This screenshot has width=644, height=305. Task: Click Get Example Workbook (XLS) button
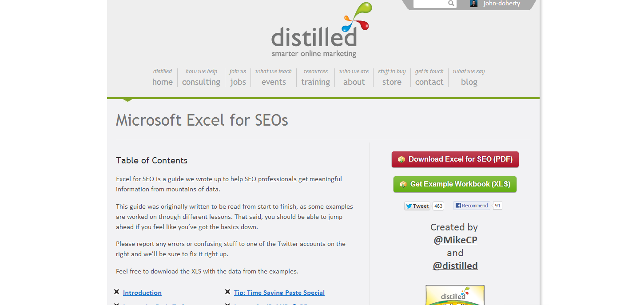455,184
